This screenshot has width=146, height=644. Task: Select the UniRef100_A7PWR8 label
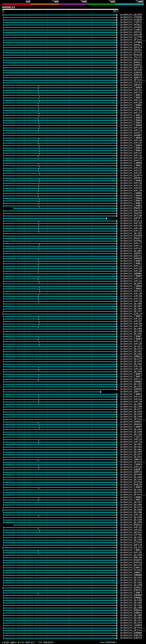click(x=131, y=42)
